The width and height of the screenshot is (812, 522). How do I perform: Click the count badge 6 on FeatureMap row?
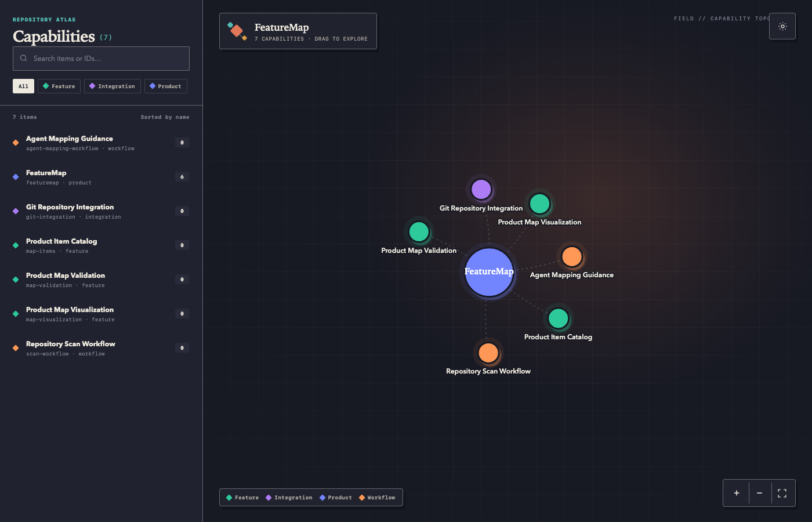(x=182, y=177)
